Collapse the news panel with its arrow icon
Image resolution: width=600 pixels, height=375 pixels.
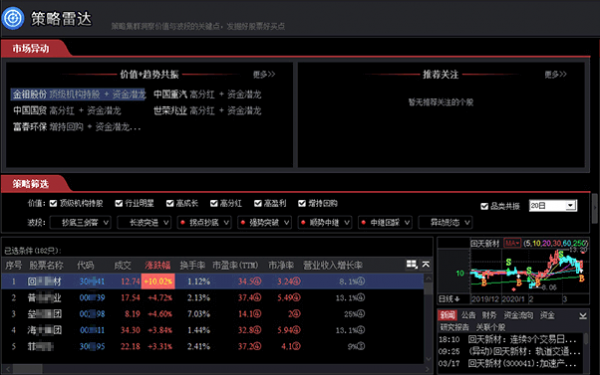click(582, 316)
